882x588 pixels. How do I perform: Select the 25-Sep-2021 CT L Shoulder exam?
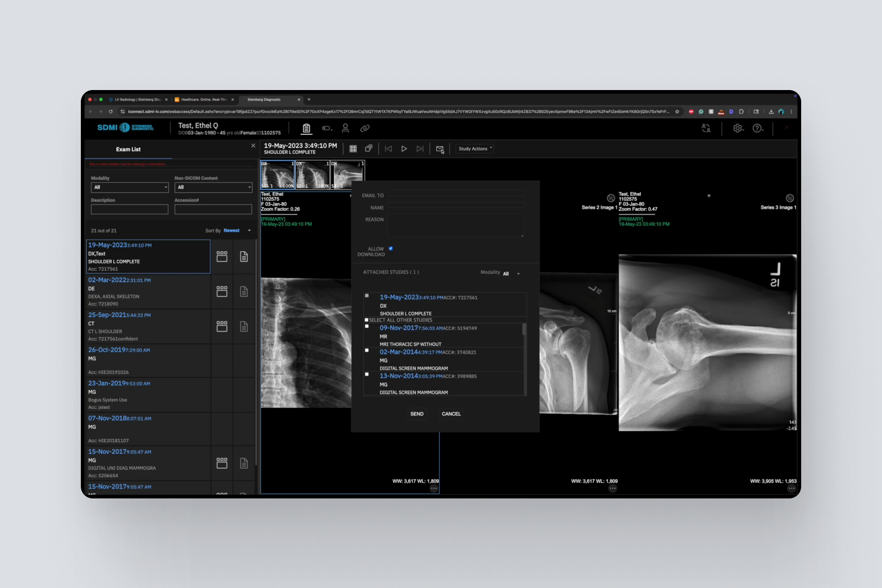(x=148, y=327)
